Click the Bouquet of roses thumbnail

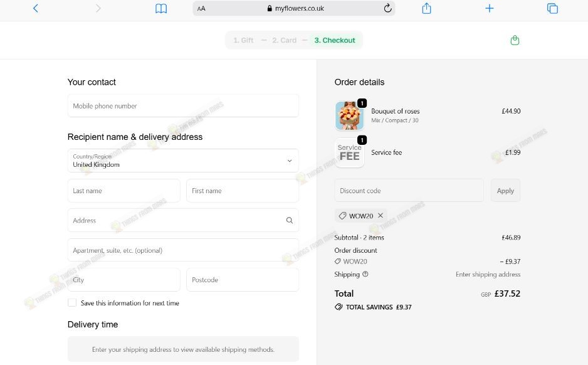pyautogui.click(x=349, y=115)
